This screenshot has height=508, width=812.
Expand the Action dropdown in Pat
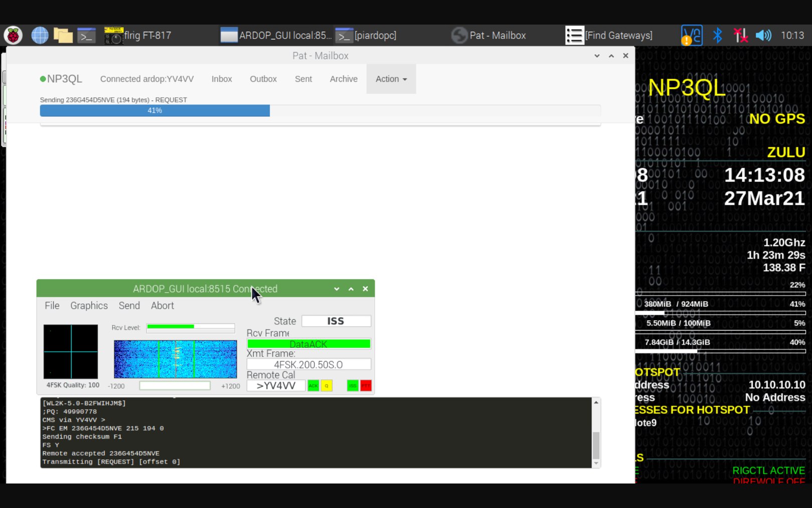tap(391, 79)
